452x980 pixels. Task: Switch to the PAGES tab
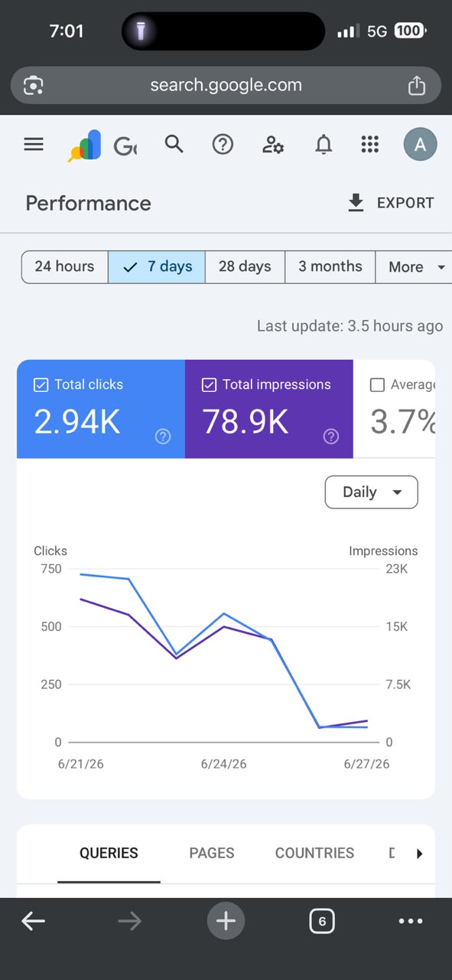coord(212,853)
